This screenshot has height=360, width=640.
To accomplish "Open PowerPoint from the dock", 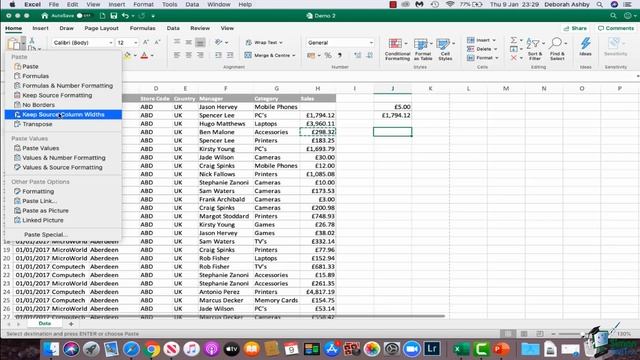I will [x=501, y=349].
